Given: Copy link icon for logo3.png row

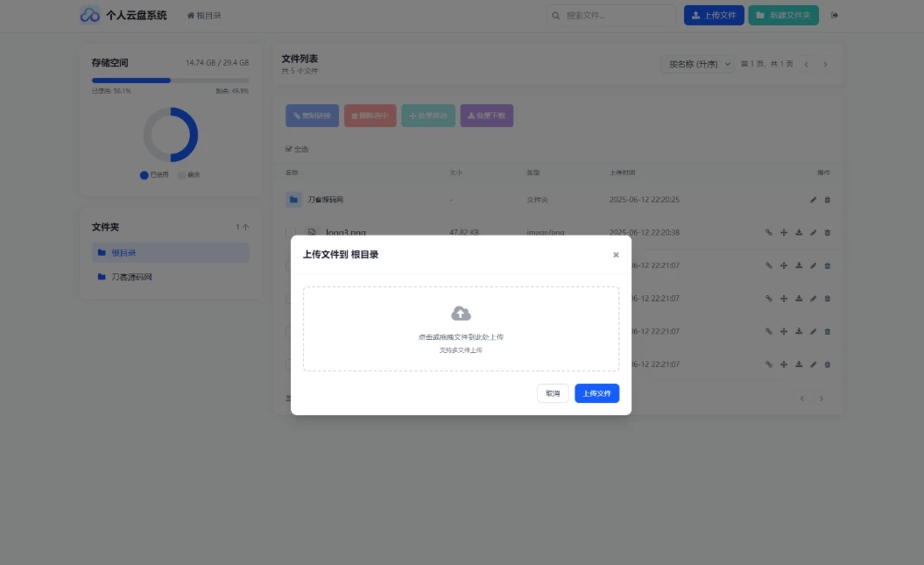Looking at the screenshot, I should coord(769,233).
